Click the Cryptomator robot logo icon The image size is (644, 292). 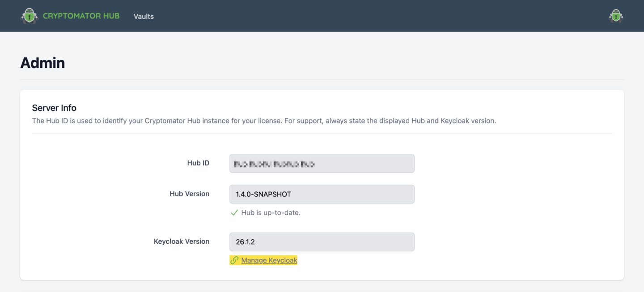(x=30, y=16)
